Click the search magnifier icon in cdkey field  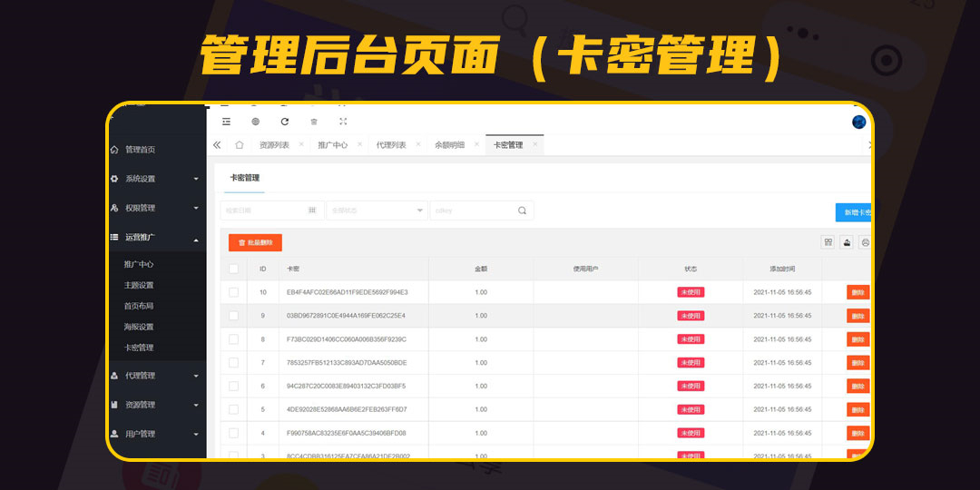tap(522, 211)
